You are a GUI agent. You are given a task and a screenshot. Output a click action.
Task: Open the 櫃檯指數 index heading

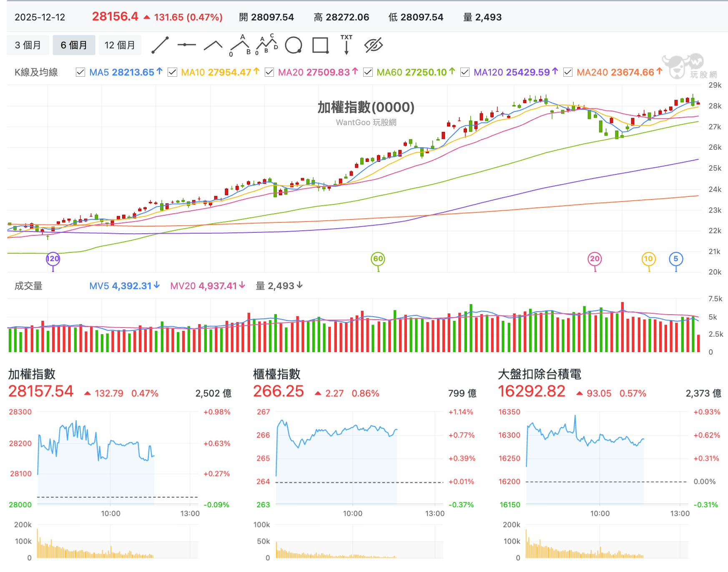pos(277,374)
